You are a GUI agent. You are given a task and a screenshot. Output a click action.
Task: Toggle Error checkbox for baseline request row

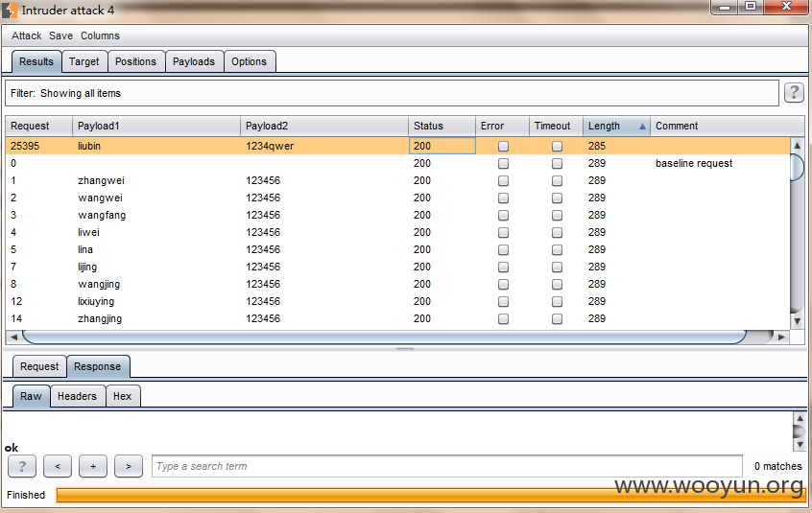pyautogui.click(x=503, y=163)
